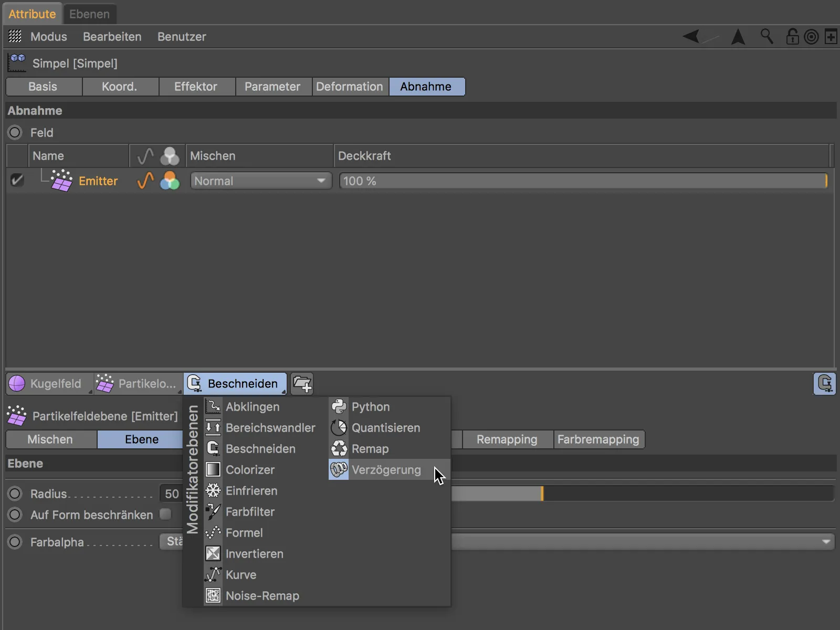Toggle the Emitter color channel icon
This screenshot has height=630, width=840.
click(170, 181)
